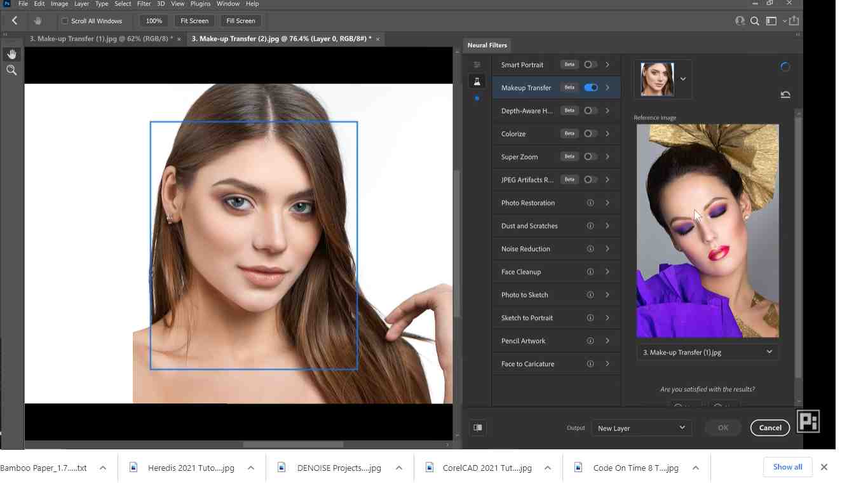Click info icon beside Photo Restoration
This screenshot has width=868, height=488.
click(590, 203)
